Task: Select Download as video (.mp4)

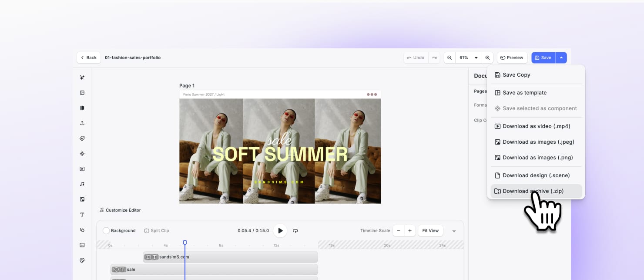Action: (536, 126)
